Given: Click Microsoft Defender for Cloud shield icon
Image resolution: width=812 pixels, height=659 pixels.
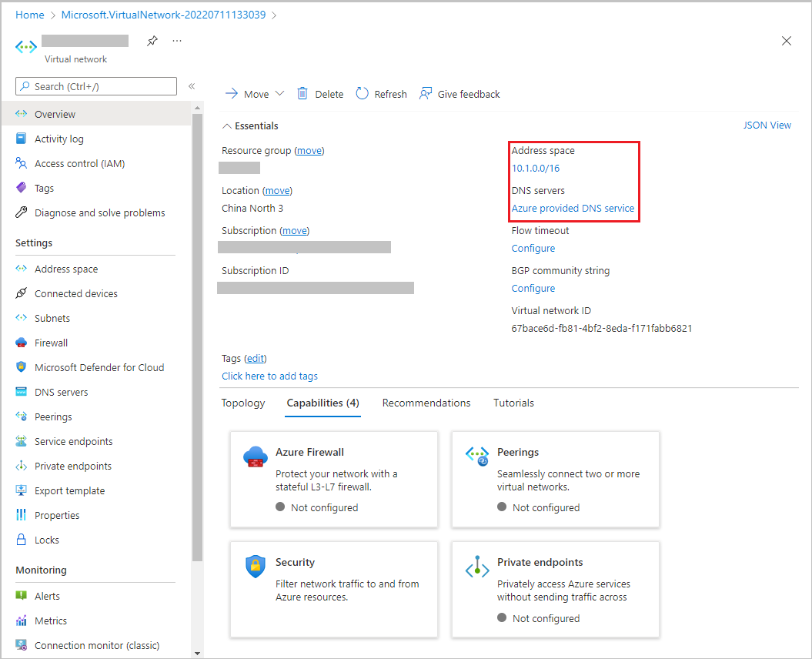Looking at the screenshot, I should click(x=22, y=366).
